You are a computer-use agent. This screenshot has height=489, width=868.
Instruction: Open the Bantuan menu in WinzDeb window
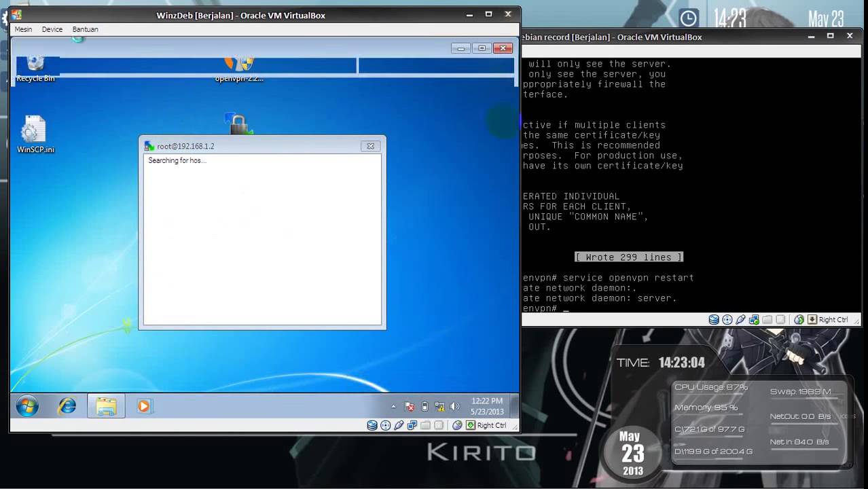(85, 29)
